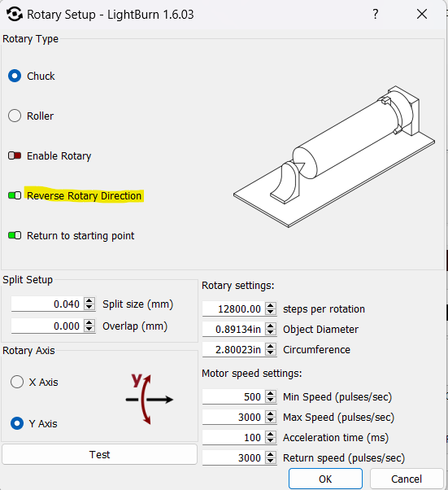Click the Circumference input field
This screenshot has width=448, height=490.
(x=233, y=349)
